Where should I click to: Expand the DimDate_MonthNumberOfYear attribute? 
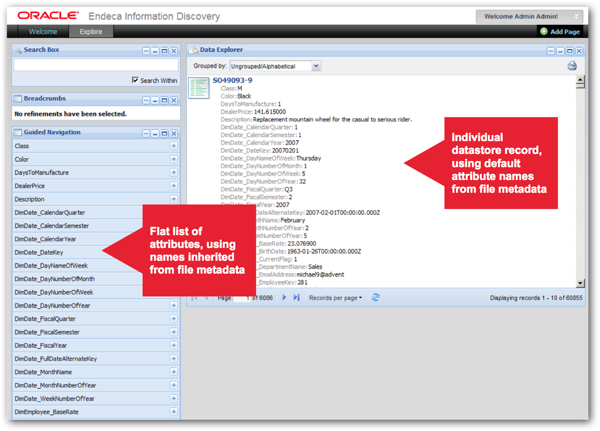coord(173,385)
